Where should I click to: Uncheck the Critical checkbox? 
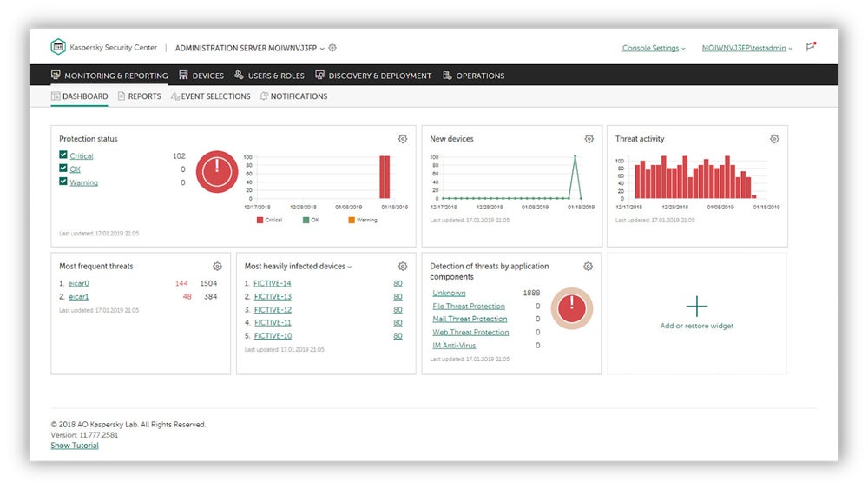(63, 155)
